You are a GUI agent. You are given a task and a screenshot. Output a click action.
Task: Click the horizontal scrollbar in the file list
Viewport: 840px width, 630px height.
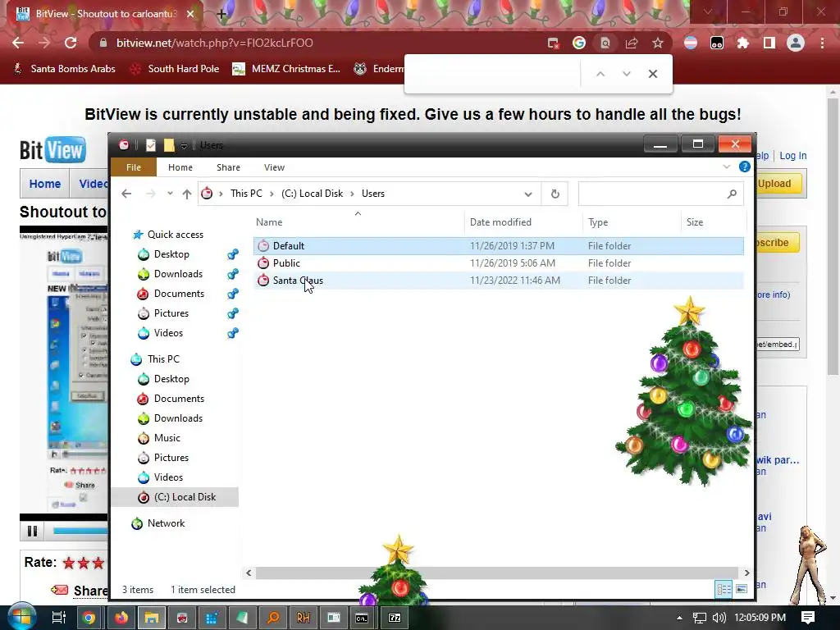[497, 573]
